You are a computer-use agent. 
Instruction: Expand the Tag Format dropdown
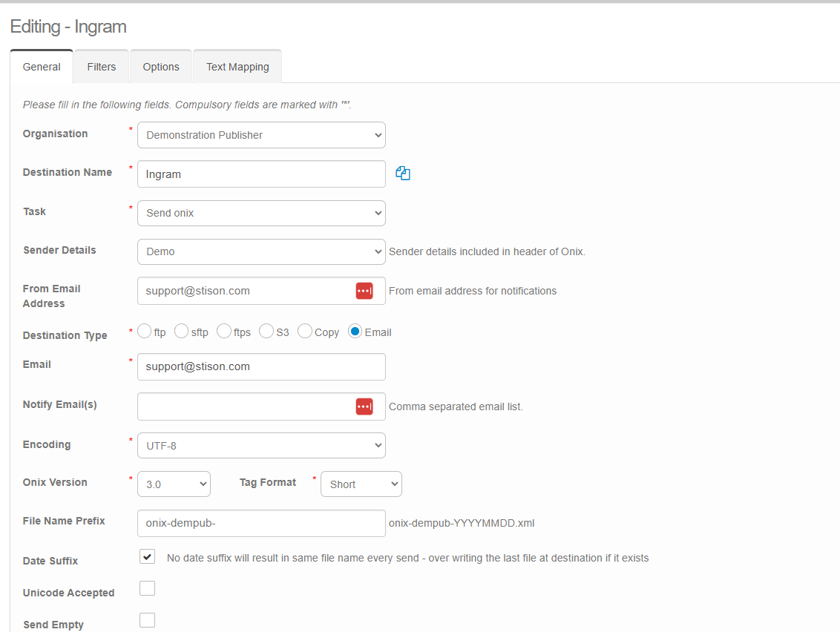click(x=361, y=484)
